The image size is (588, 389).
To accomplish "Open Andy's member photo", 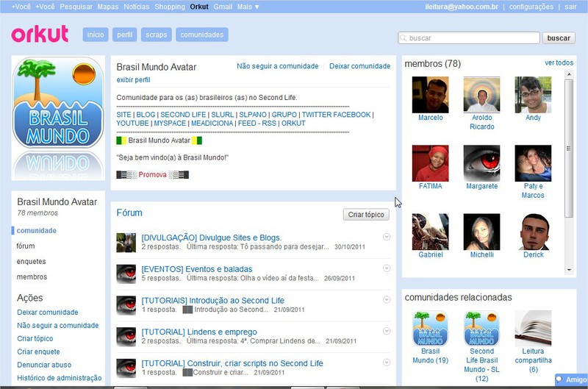I will pyautogui.click(x=533, y=95).
